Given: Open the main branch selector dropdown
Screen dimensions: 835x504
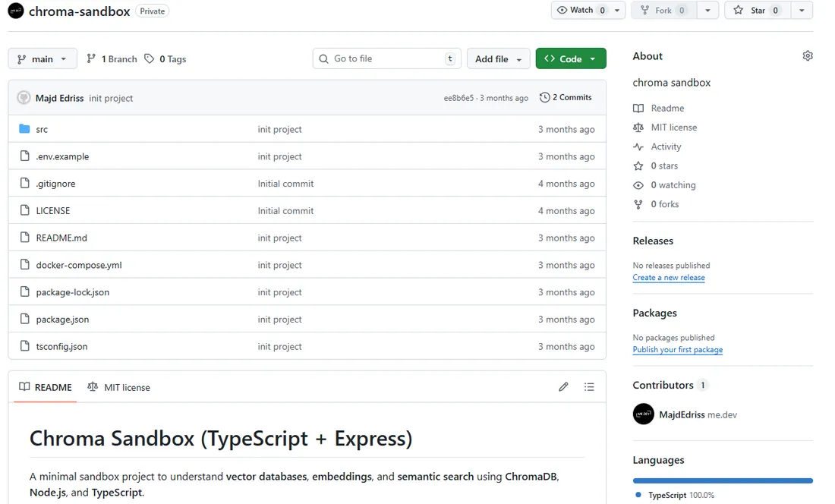Looking at the screenshot, I should tap(43, 58).
